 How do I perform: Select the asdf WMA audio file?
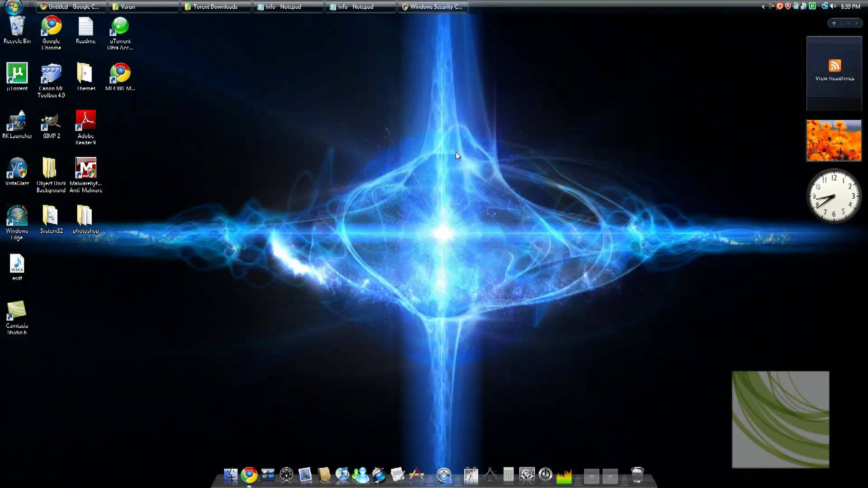17,267
